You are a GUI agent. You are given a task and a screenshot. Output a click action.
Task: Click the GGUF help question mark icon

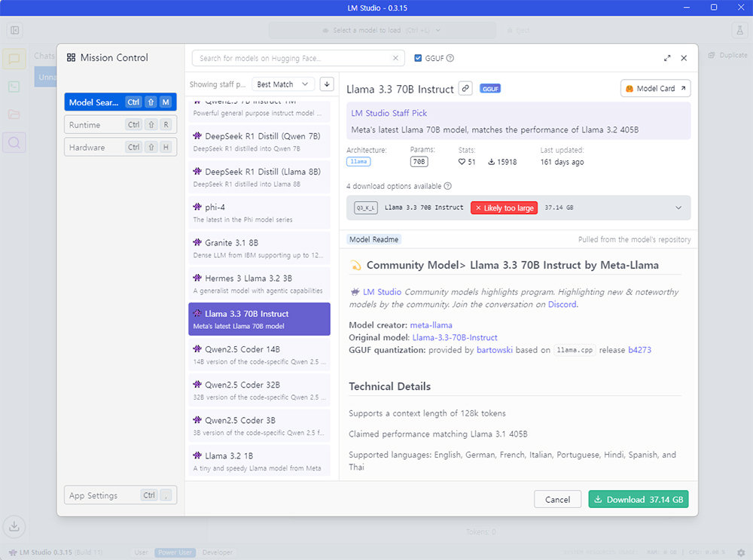pos(450,58)
